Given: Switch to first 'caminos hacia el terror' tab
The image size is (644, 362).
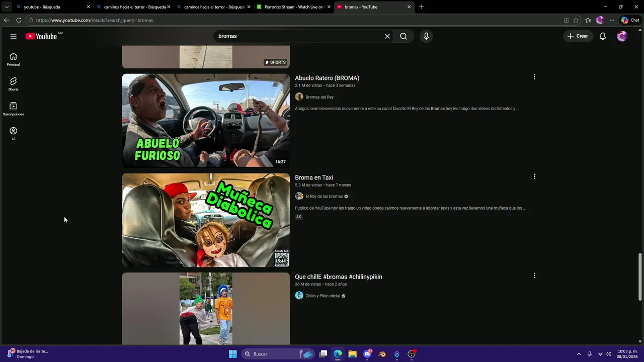Looking at the screenshot, I should point(133,7).
